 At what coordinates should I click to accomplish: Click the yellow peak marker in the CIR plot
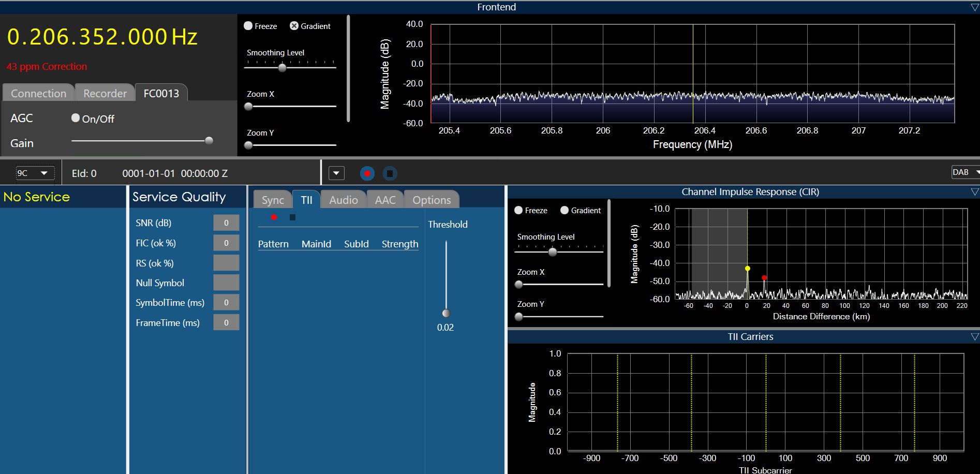coord(747,268)
